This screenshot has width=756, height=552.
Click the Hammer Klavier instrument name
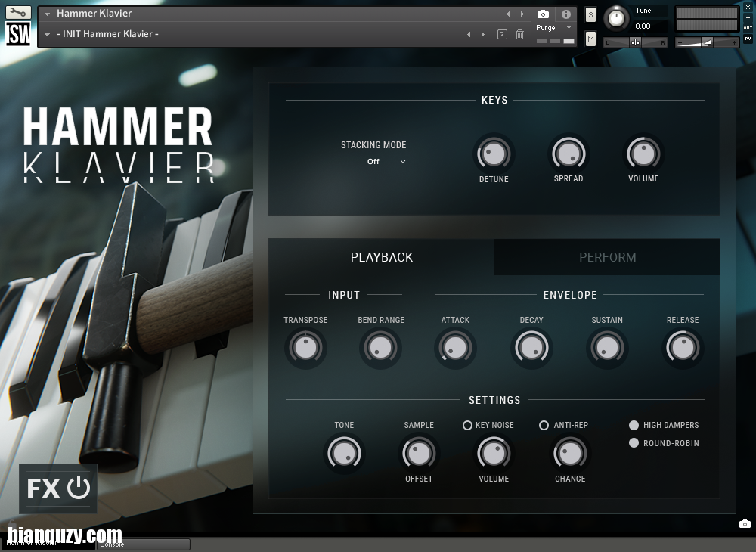tap(94, 14)
